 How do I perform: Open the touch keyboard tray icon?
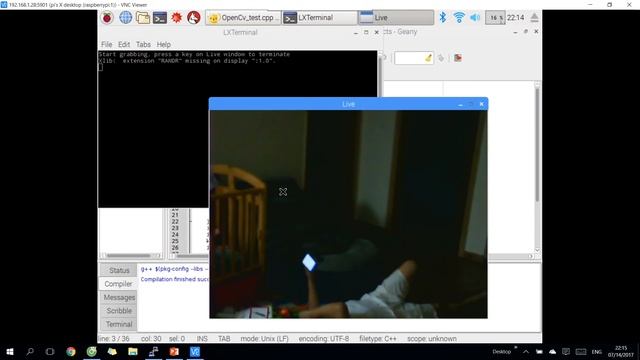[581, 351]
